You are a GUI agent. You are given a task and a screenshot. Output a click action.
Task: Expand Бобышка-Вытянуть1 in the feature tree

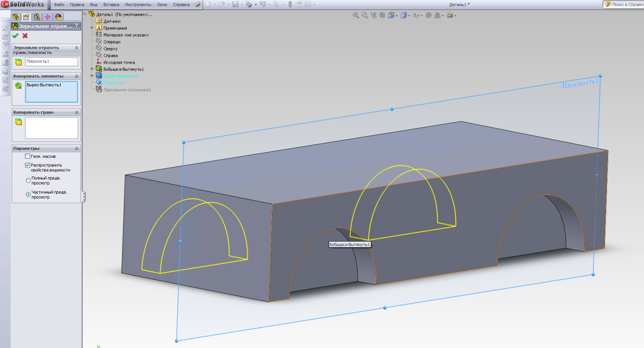pos(92,69)
